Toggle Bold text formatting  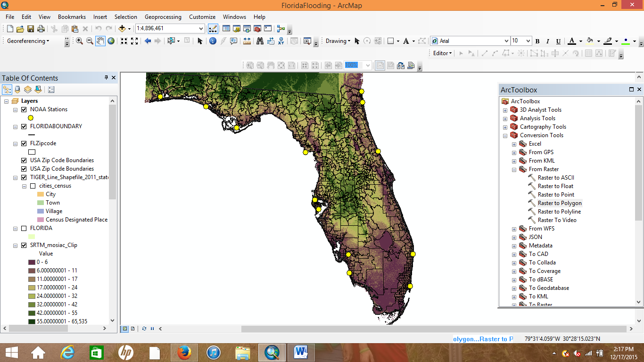pyautogui.click(x=537, y=41)
